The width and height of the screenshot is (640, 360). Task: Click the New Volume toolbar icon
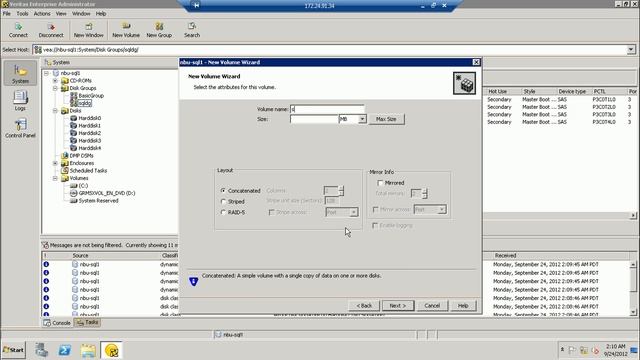coord(126,30)
